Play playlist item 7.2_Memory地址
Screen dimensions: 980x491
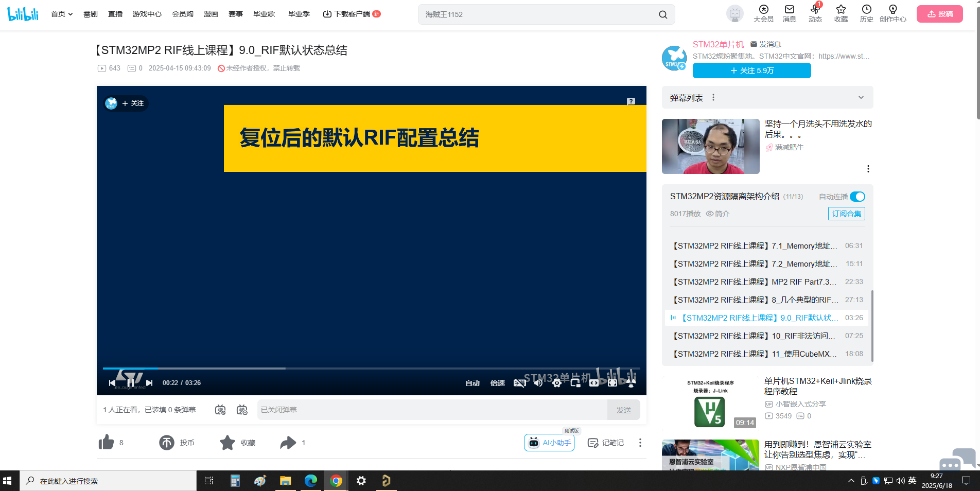(767, 264)
